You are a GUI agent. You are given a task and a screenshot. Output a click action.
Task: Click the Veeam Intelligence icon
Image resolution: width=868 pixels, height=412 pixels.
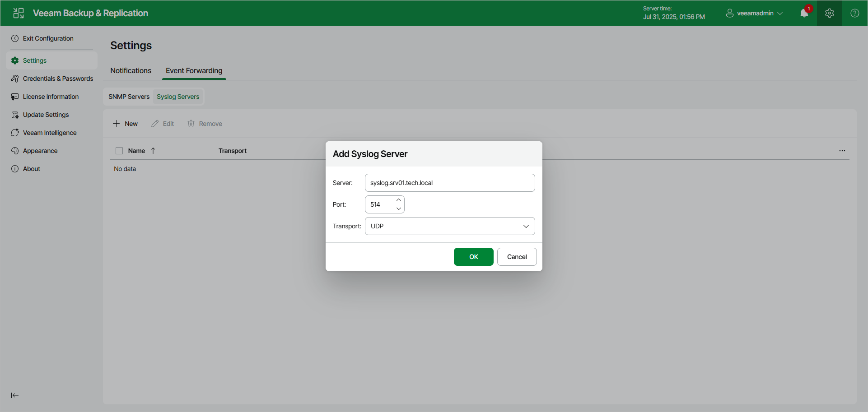(15, 133)
